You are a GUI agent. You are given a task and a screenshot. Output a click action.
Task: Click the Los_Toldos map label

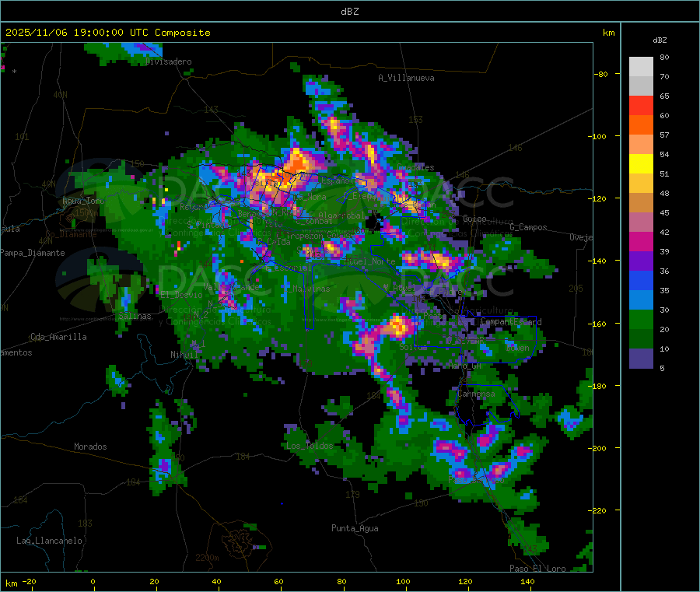point(310,446)
